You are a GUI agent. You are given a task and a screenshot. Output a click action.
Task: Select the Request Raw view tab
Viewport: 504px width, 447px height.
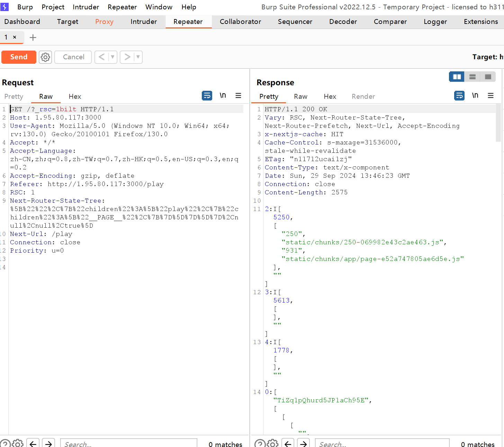(46, 96)
